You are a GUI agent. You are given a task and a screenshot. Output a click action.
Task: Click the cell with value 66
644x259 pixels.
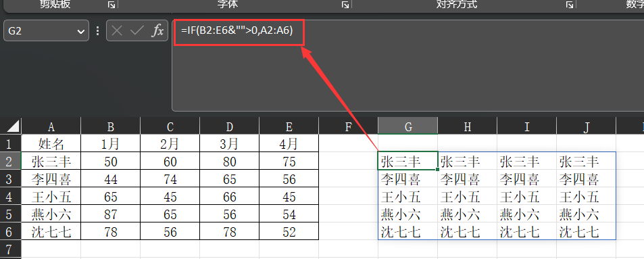[230, 196]
